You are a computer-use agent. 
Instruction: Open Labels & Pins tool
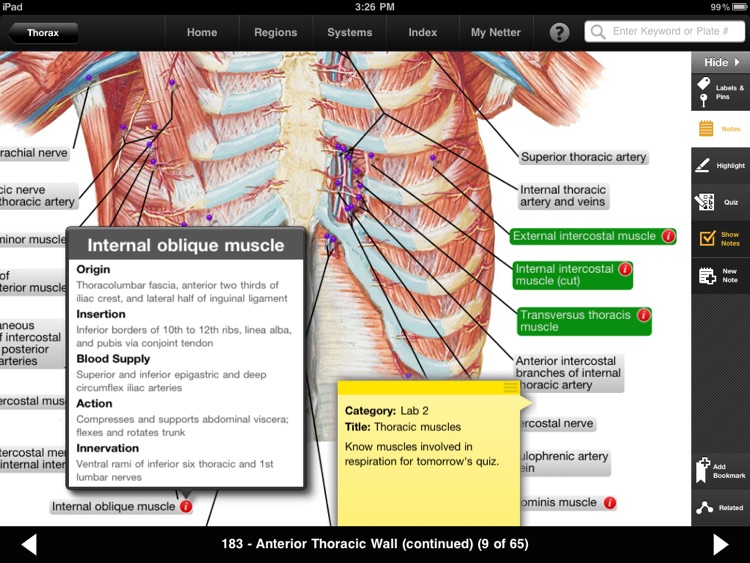coord(720,92)
